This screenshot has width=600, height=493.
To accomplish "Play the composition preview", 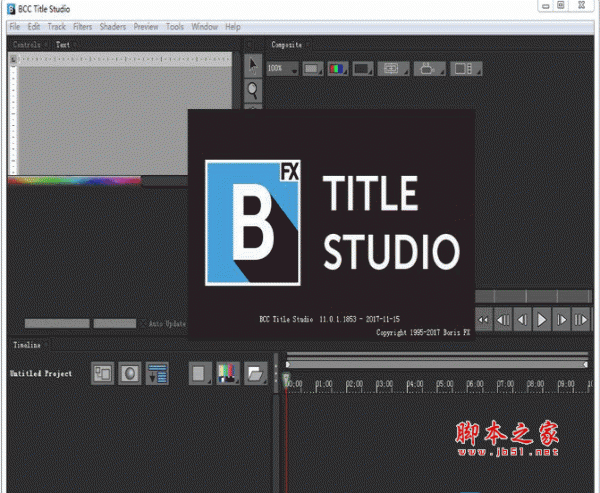I will 542,320.
